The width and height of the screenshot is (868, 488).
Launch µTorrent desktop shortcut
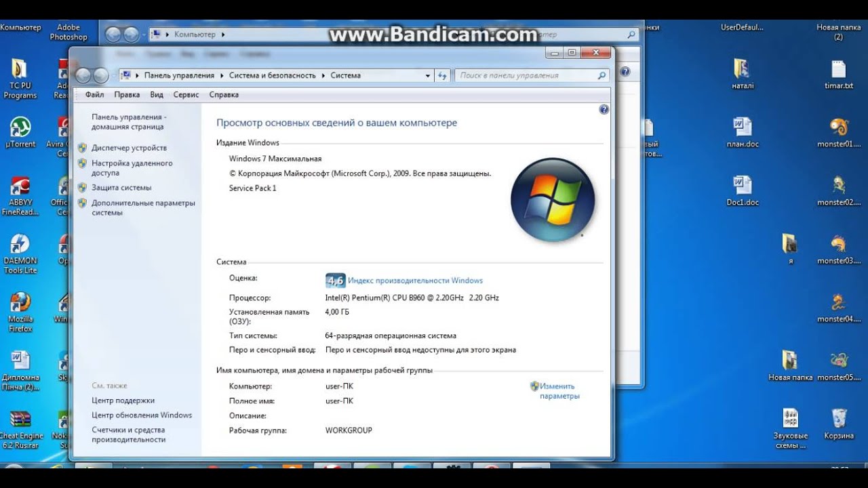20,131
